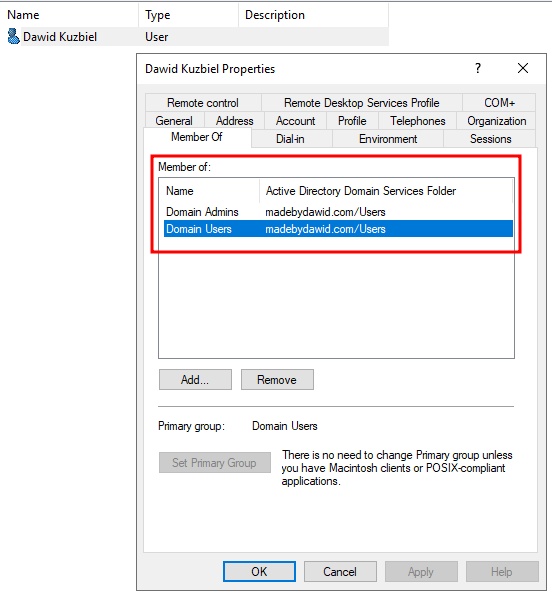The height and width of the screenshot is (600, 552).
Task: Confirm with the OK button
Action: [259, 572]
